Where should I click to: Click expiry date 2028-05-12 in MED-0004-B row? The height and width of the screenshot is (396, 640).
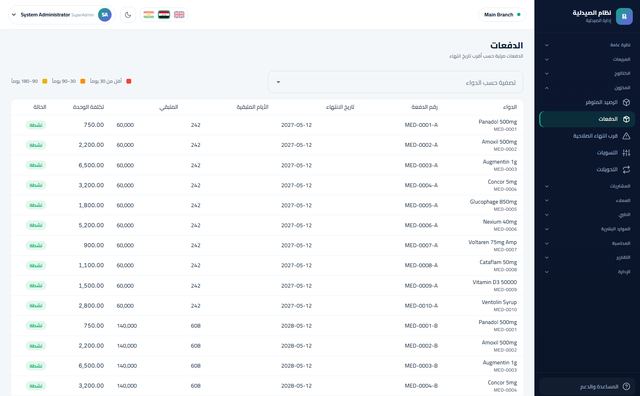tap(296, 386)
